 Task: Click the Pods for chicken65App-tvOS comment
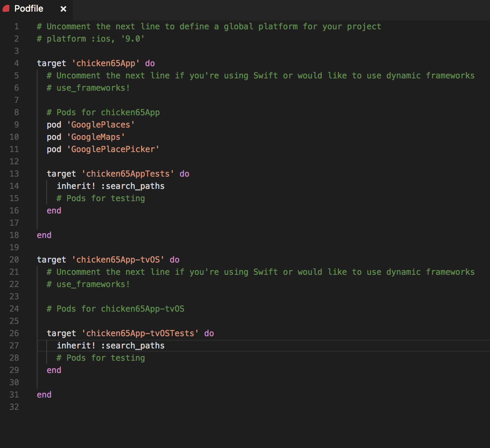coord(115,309)
